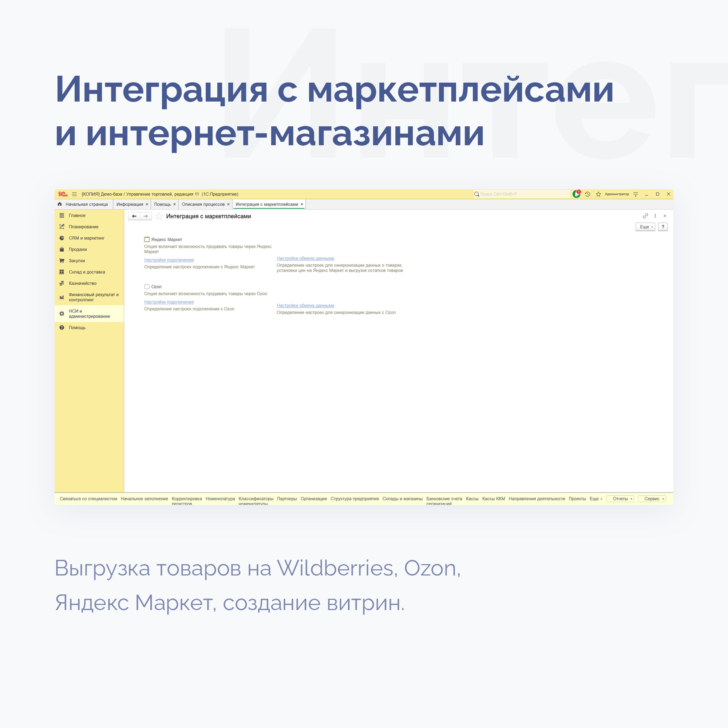Open Казначейство in the sidebar
The width and height of the screenshot is (728, 728).
click(x=83, y=283)
